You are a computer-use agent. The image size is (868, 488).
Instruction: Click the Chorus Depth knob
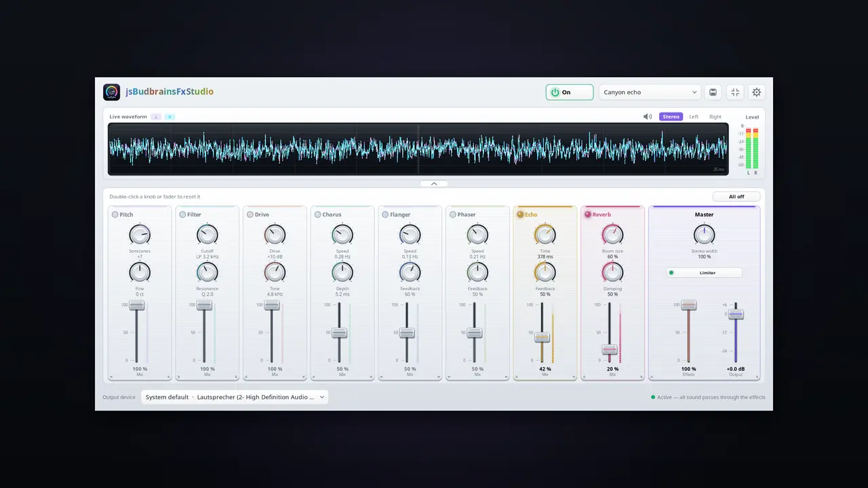[342, 272]
